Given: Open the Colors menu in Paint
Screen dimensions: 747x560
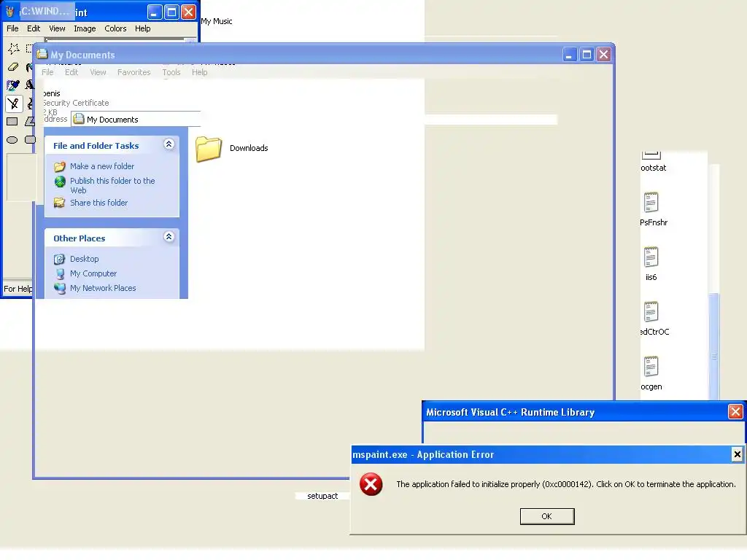Looking at the screenshot, I should pyautogui.click(x=115, y=28).
